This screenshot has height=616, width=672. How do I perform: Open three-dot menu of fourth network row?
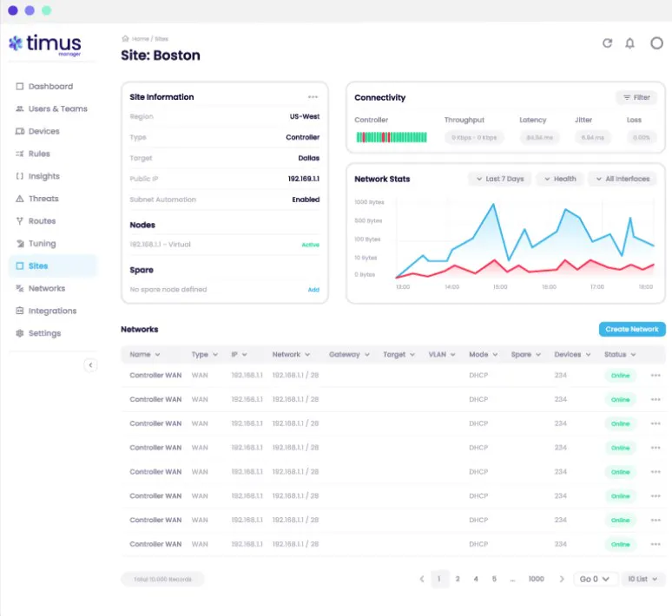656,448
